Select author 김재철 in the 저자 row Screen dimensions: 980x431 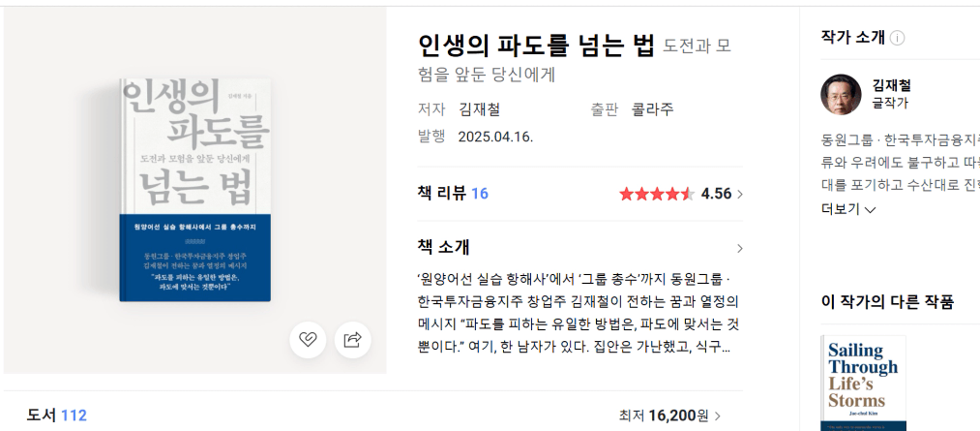click(479, 109)
